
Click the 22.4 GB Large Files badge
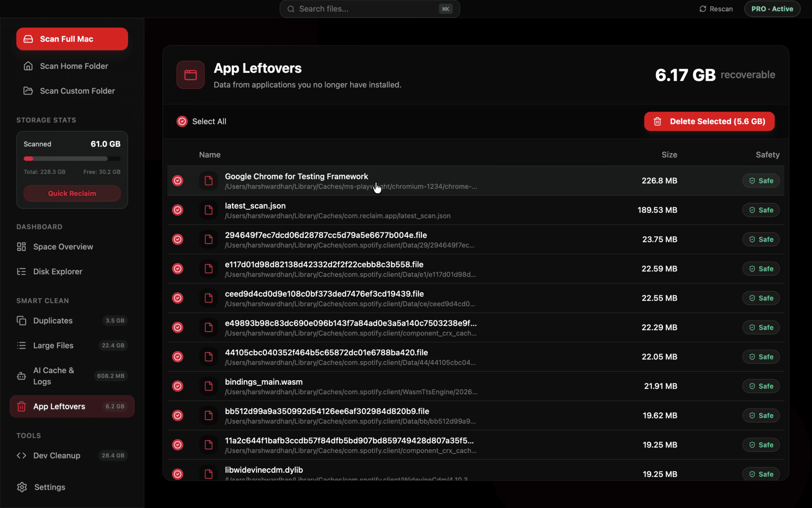tap(113, 345)
